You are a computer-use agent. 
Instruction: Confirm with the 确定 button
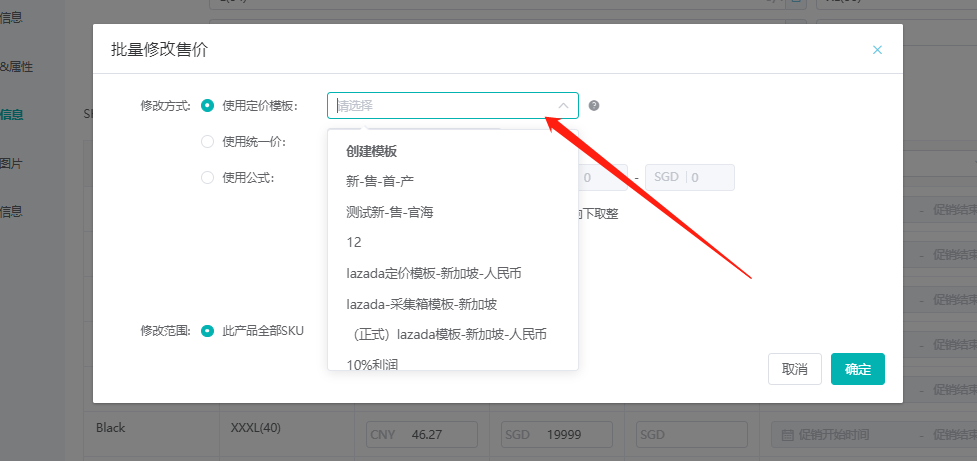tap(857, 369)
